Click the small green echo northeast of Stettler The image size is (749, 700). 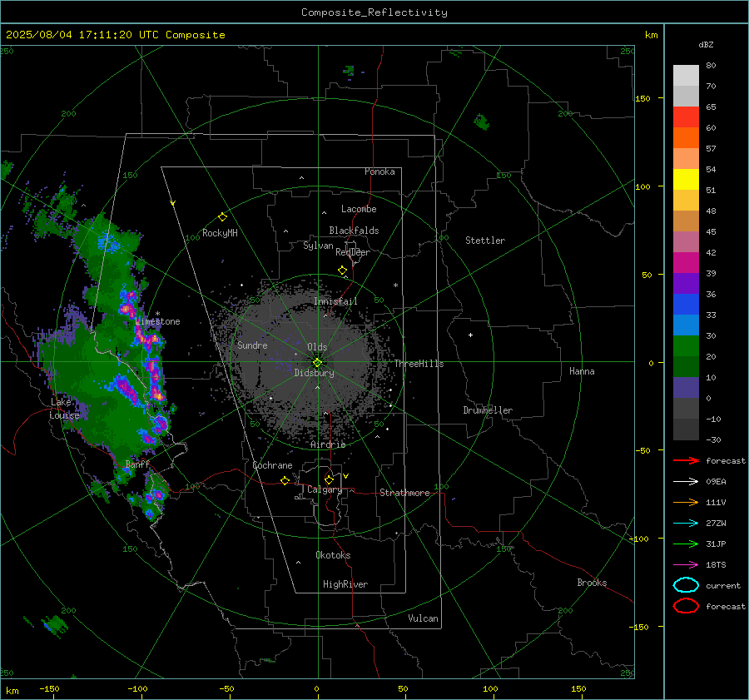pos(482,122)
